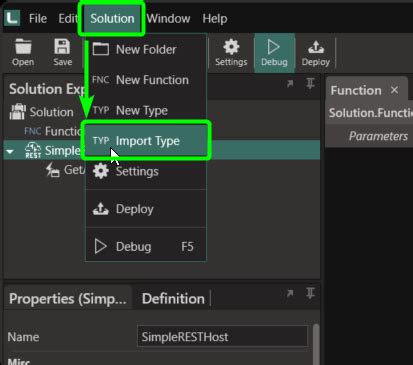This screenshot has width=413, height=365.
Task: Pop out the Solution Explorer panel
Action: coord(290,83)
